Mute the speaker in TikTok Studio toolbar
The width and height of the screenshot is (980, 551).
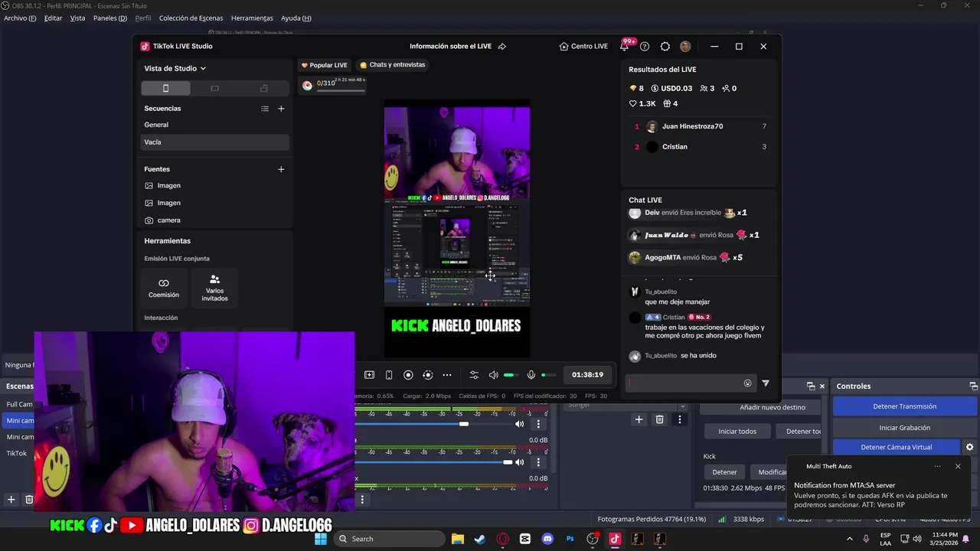click(494, 375)
